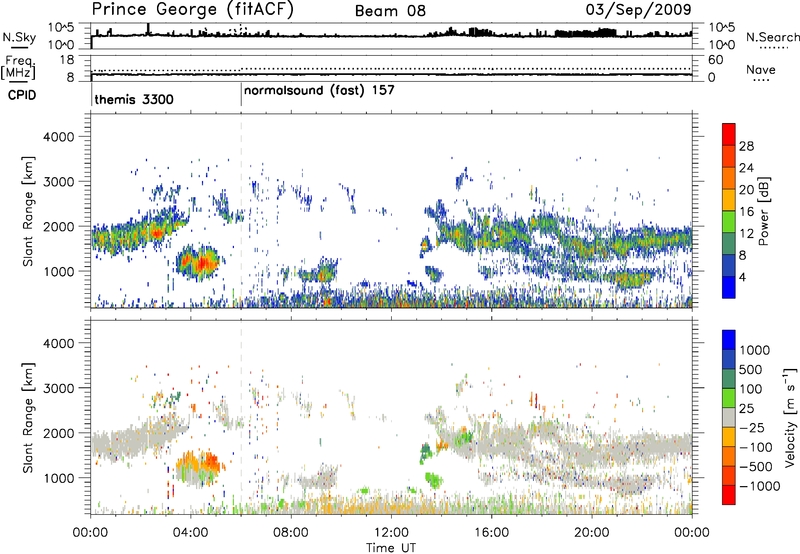Click the 'Time UT' axis label
The image size is (800, 554).
point(391,548)
